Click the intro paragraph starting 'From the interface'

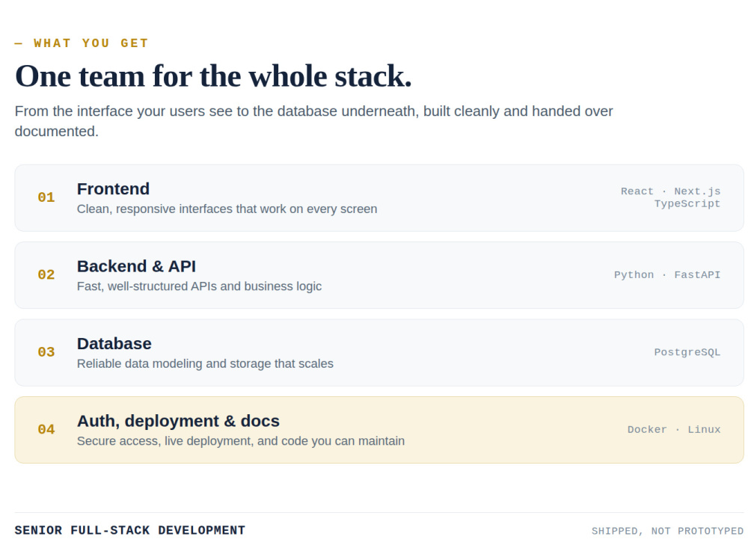[314, 121]
